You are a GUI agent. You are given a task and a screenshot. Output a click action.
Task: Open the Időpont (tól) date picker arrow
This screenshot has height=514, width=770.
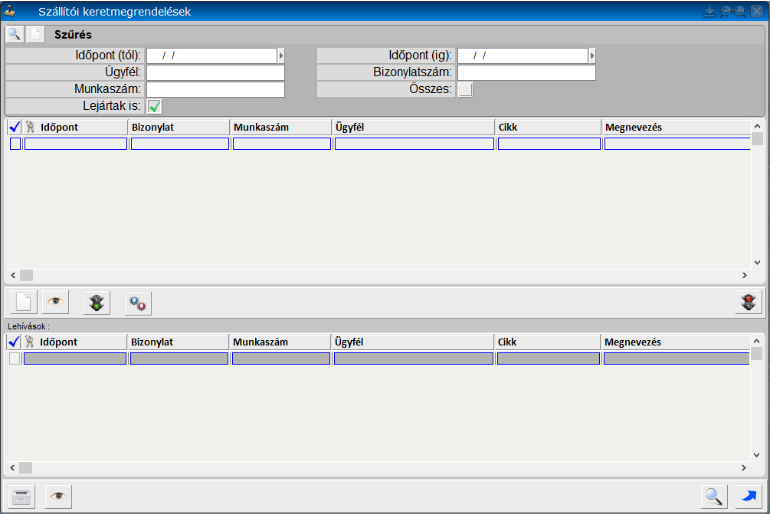(281, 56)
